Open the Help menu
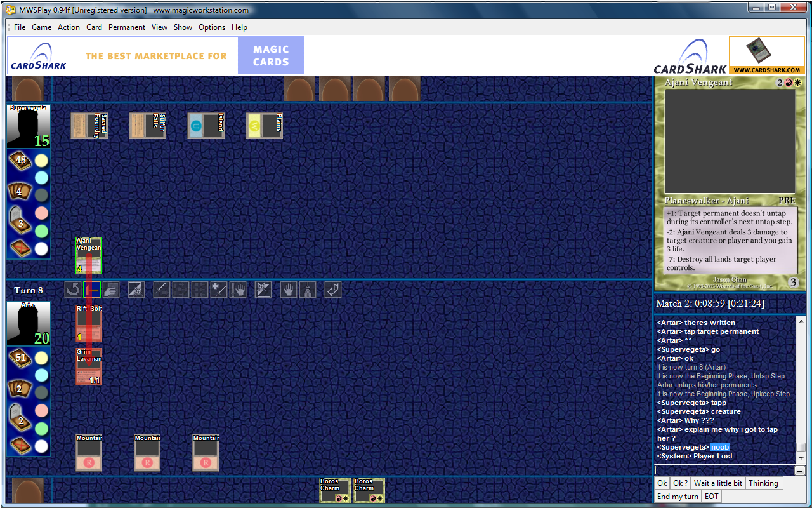The height and width of the screenshot is (508, 812). click(x=239, y=27)
